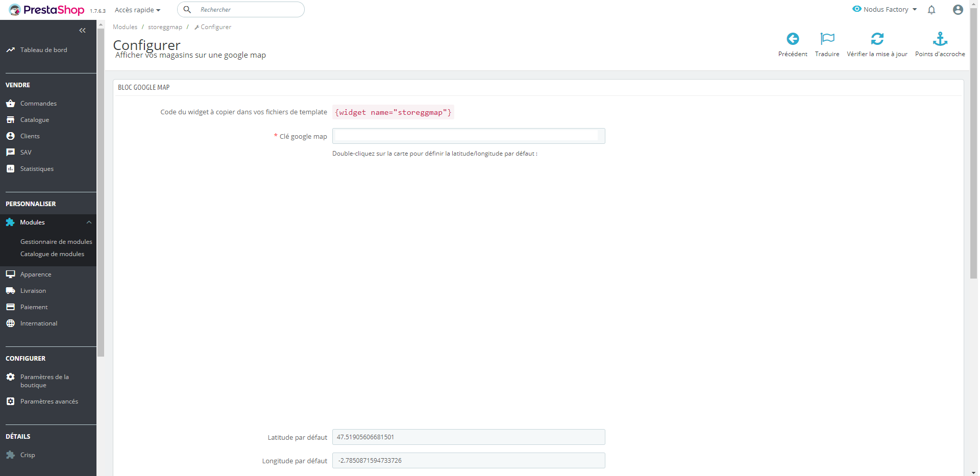
Task: Open the Livraison menu item
Action: tap(33, 291)
